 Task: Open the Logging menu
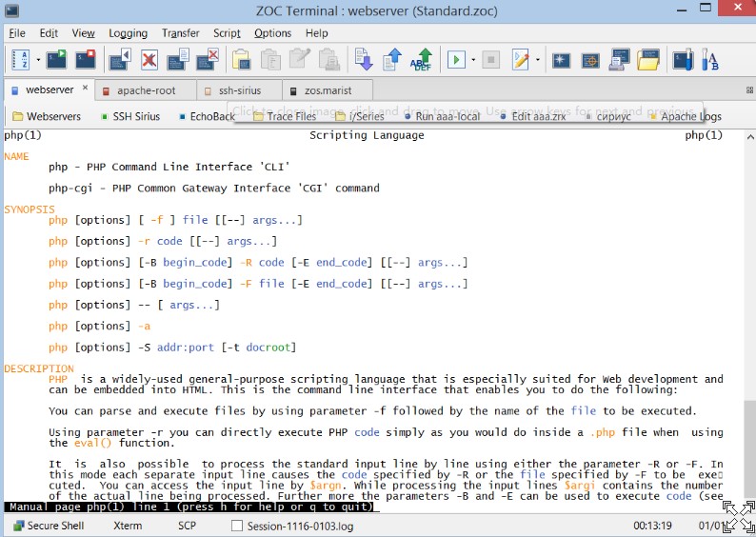click(128, 33)
